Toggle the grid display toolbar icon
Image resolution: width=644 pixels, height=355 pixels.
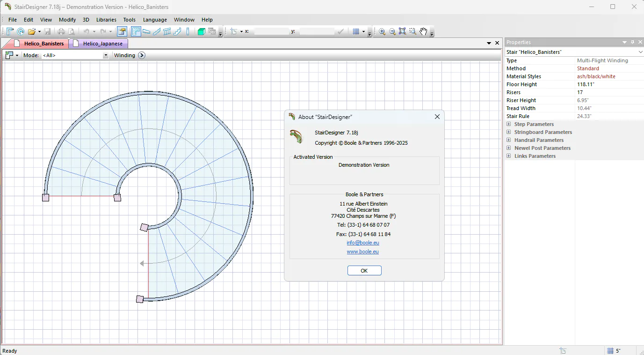356,31
